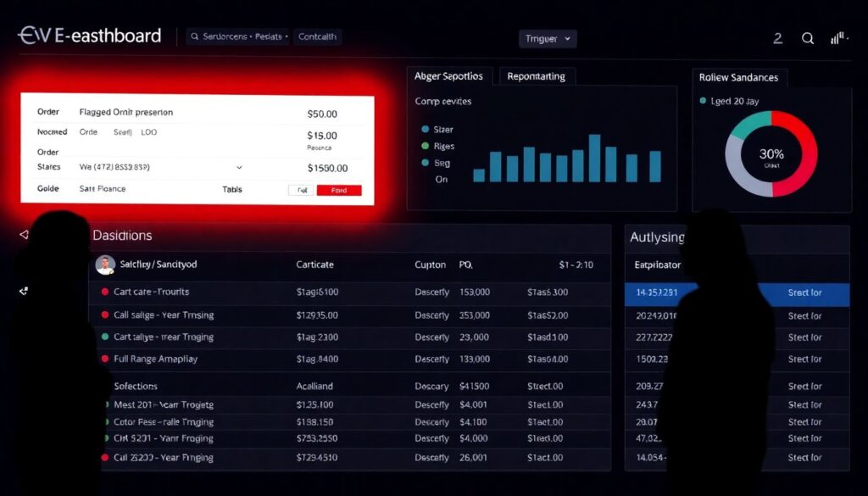Click Srect for link in highlighted blue row
Image resolution: width=868 pixels, height=496 pixels.
click(x=804, y=293)
